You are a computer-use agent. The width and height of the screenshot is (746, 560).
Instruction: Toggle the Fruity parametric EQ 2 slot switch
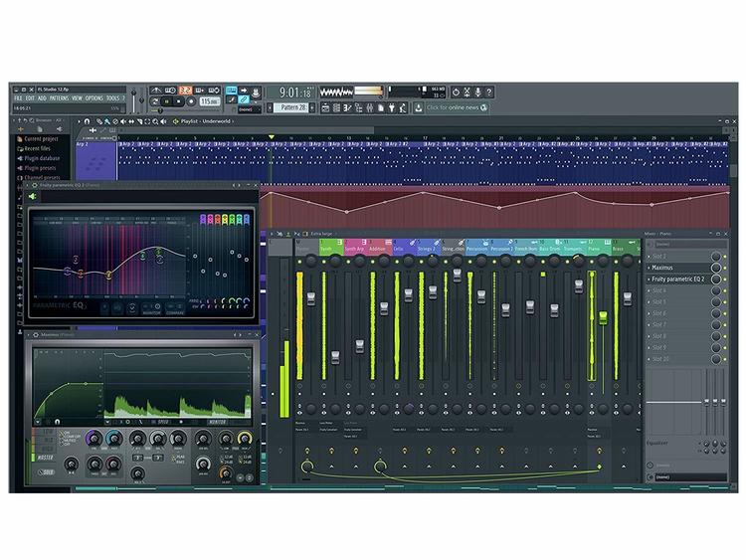(x=724, y=280)
